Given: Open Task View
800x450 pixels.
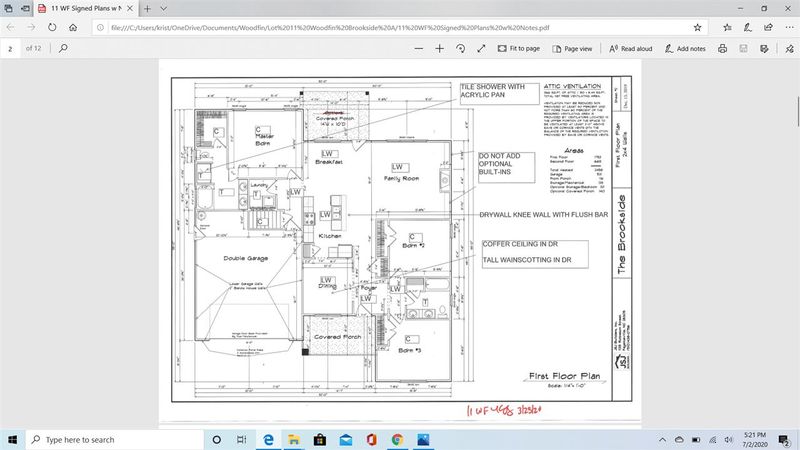Looking at the screenshot, I should (242, 439).
